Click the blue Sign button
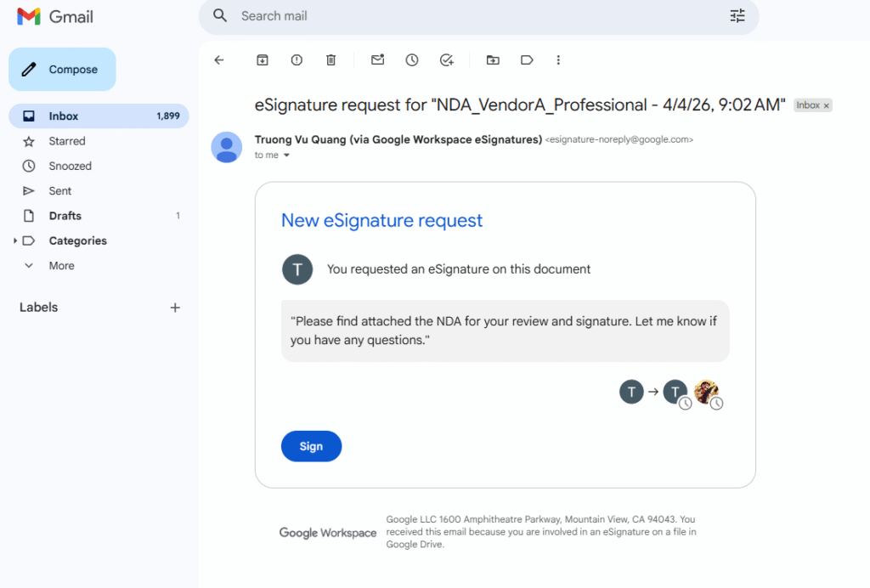Screen dimensions: 870x588 coord(311,446)
